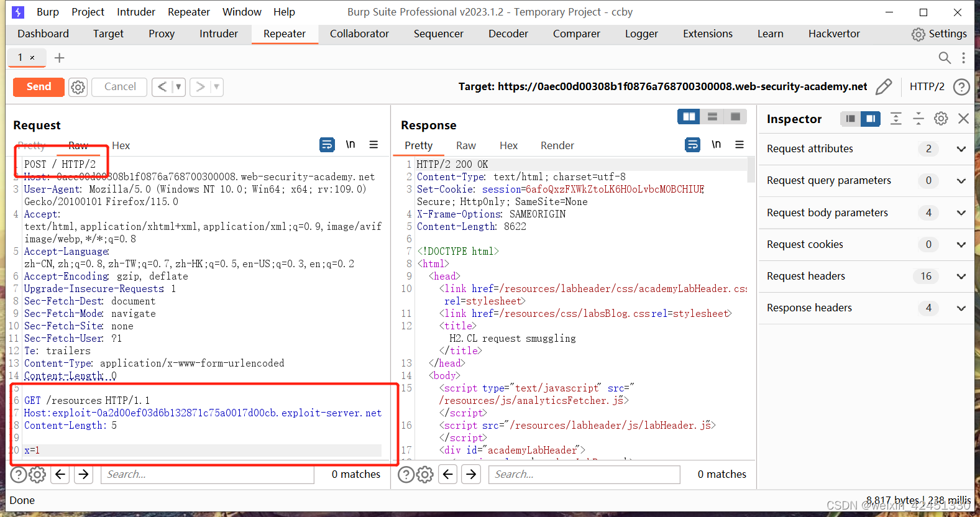Image resolution: width=980 pixels, height=517 pixels.
Task: Close Repeater tab 1 with x
Action: (x=32, y=58)
